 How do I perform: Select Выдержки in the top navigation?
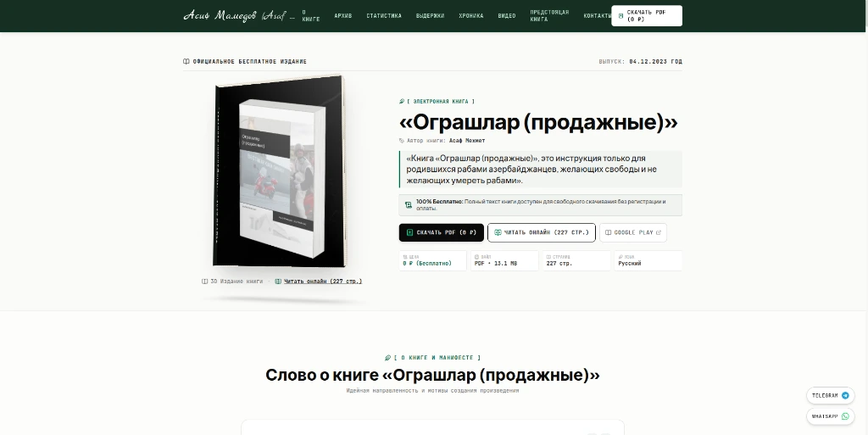coord(430,16)
